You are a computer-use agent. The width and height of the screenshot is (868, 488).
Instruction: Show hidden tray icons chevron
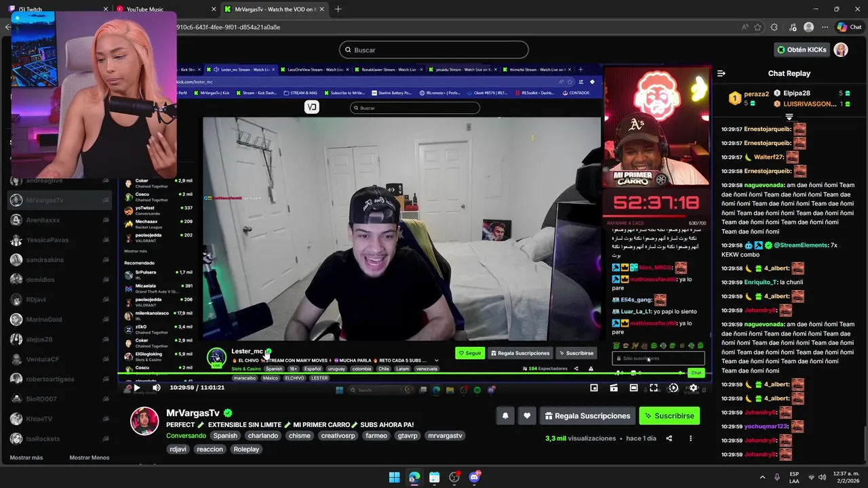762,477
